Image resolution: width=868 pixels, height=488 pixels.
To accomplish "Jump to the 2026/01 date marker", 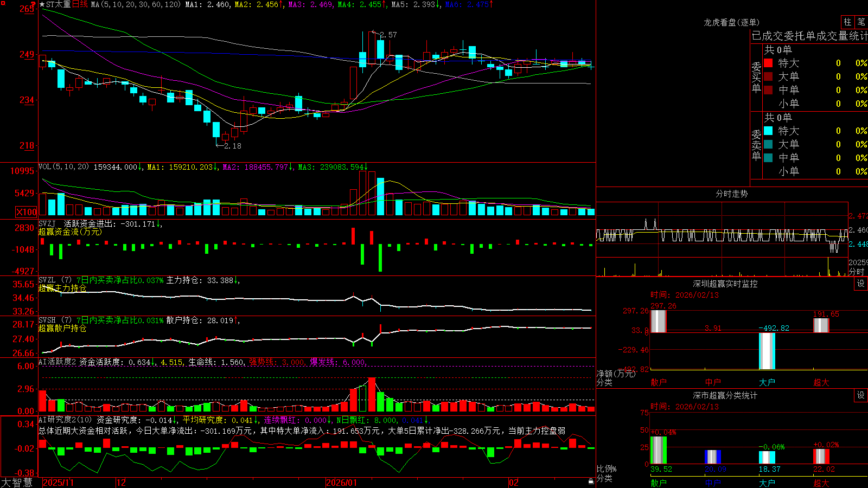I will tap(341, 483).
